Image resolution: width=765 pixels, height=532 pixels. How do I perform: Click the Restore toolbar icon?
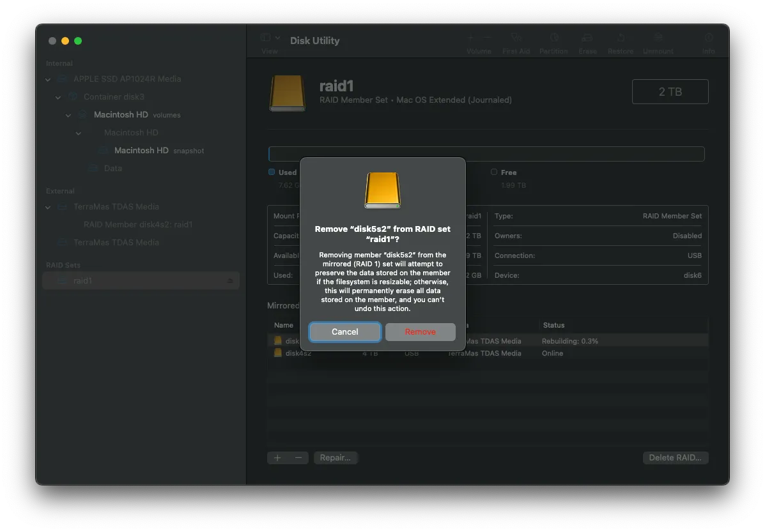point(620,38)
